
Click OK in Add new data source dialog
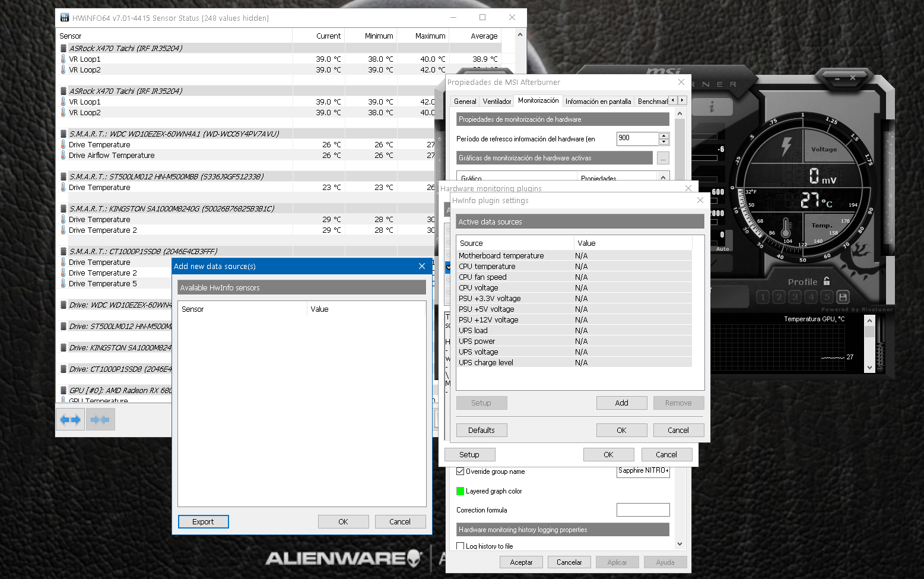(x=343, y=521)
